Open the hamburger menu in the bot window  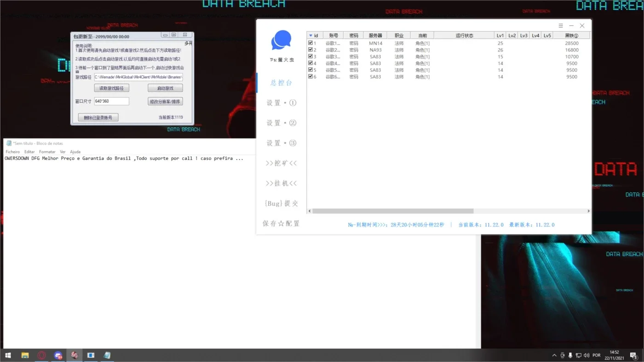pyautogui.click(x=560, y=26)
